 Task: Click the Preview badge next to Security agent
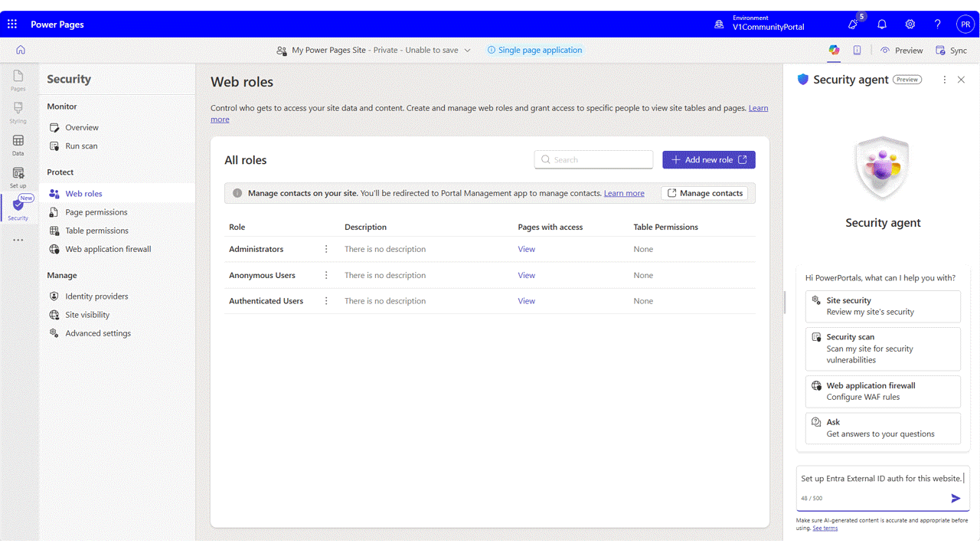[x=907, y=80]
